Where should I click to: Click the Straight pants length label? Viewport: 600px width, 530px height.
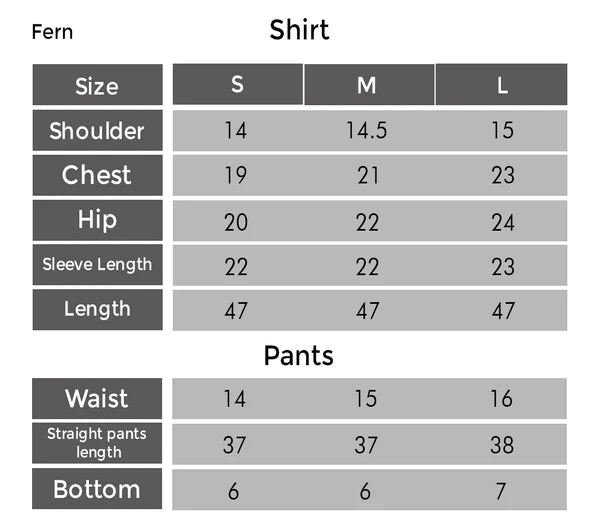97,443
